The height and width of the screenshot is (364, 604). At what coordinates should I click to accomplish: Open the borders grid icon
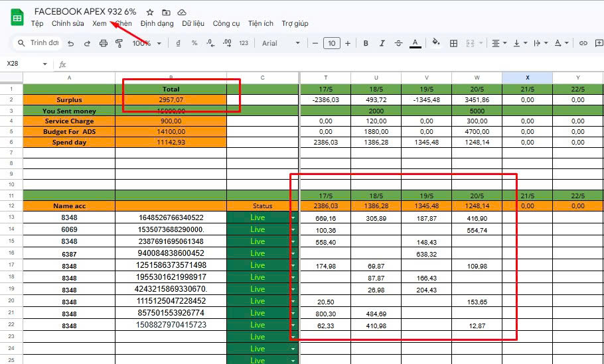click(454, 43)
